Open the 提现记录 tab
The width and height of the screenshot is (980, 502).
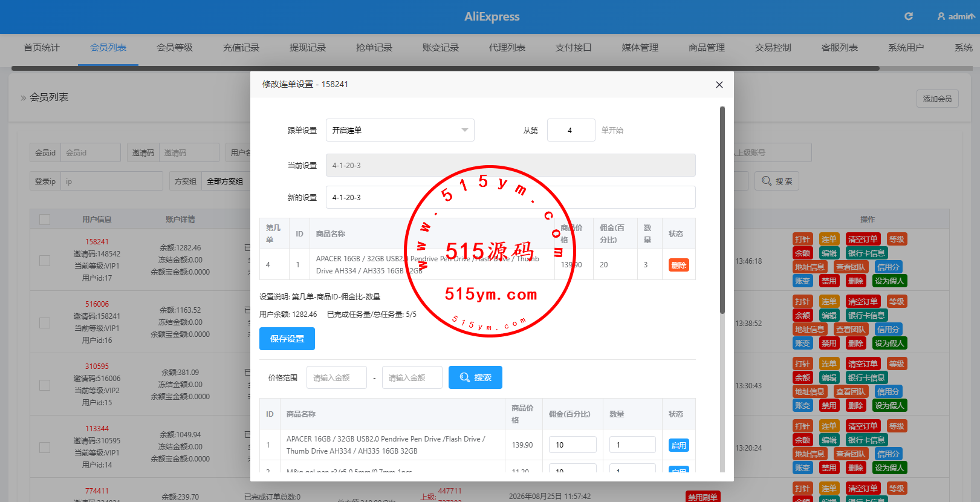point(308,48)
